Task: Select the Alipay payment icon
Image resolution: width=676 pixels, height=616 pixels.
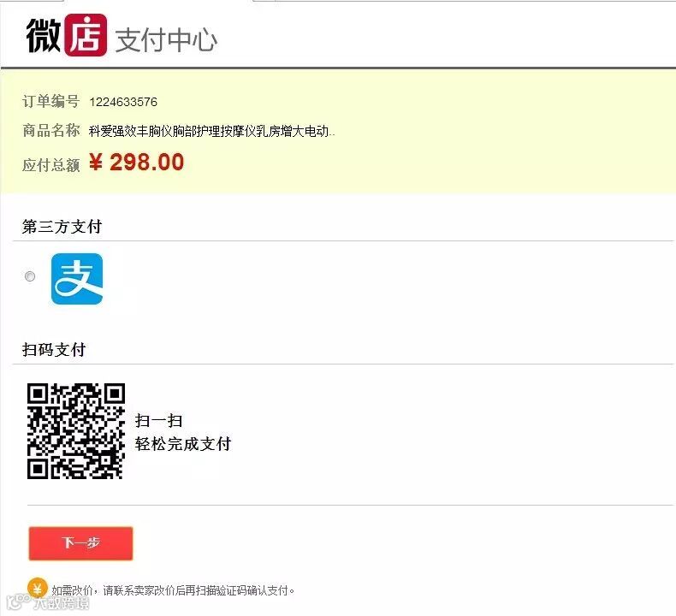Action: click(x=77, y=279)
